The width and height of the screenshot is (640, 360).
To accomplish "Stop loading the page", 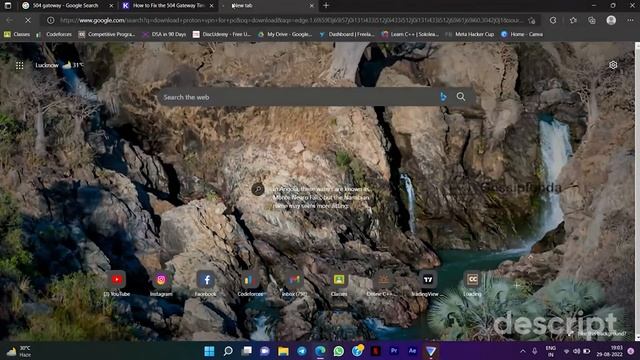I will [x=27, y=20].
